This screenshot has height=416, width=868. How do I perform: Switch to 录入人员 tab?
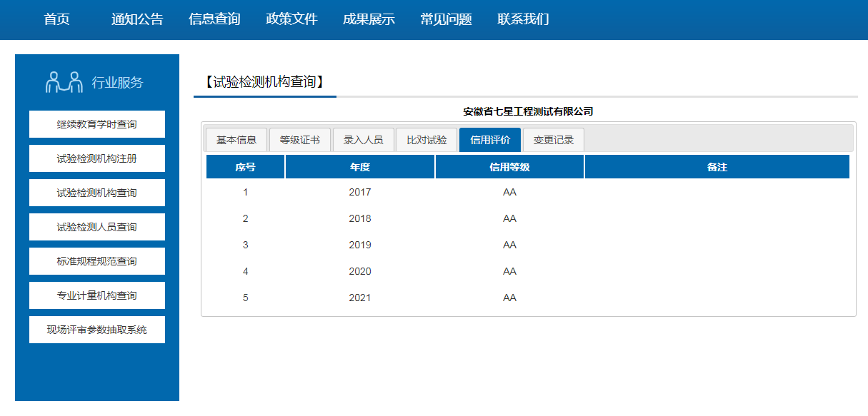(364, 140)
